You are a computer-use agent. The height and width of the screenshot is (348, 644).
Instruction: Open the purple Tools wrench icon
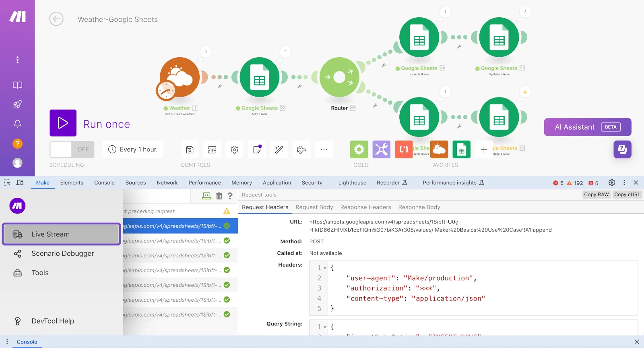click(382, 149)
